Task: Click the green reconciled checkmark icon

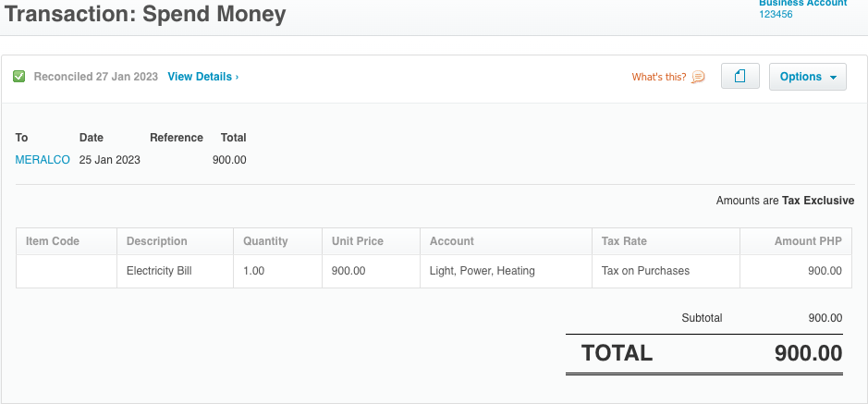Action: (19, 77)
